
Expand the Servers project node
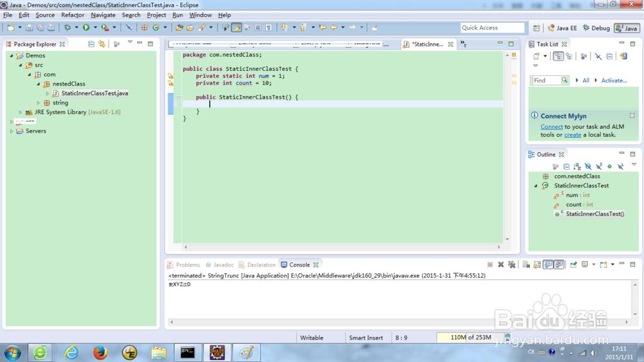pos(12,131)
